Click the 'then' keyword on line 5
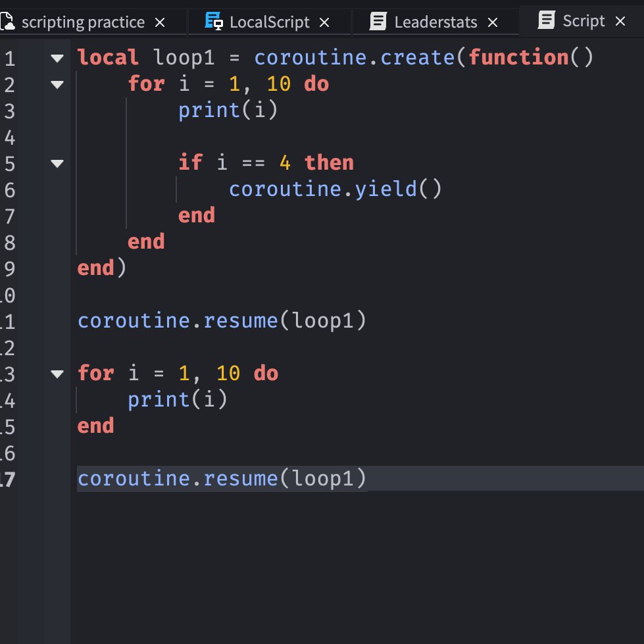 pos(330,162)
